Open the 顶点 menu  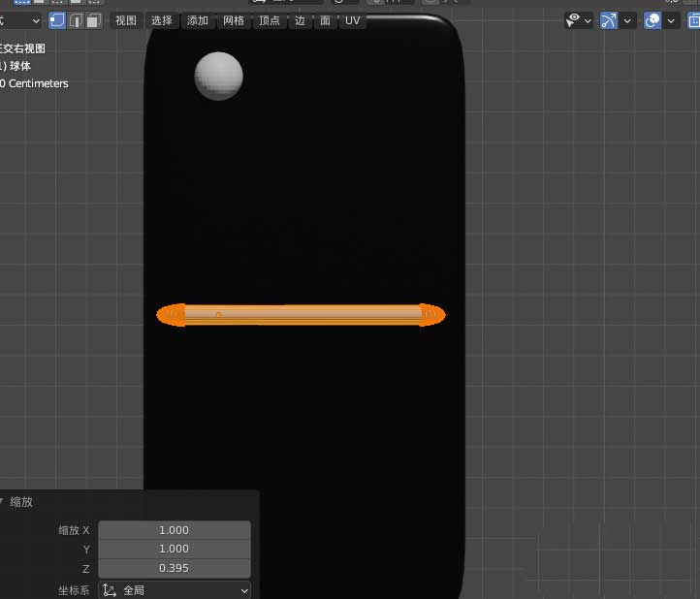[270, 20]
